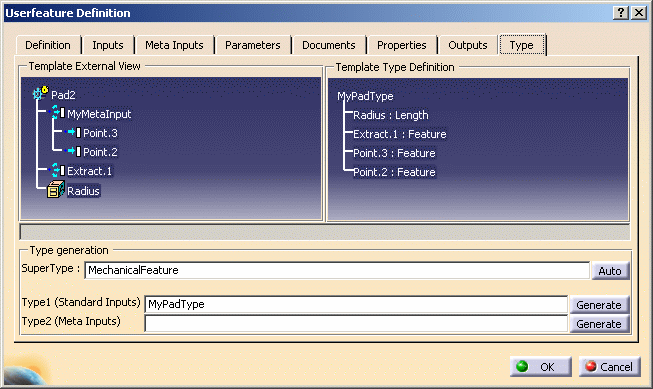Select Radius in the Template External View
653x389 pixels.
[x=83, y=191]
